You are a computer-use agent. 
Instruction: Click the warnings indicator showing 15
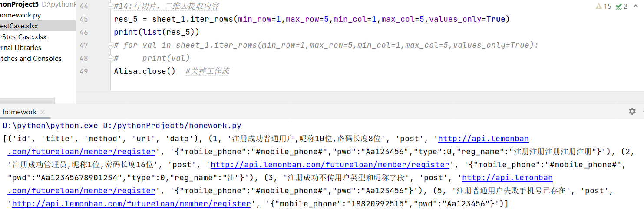pos(603,7)
